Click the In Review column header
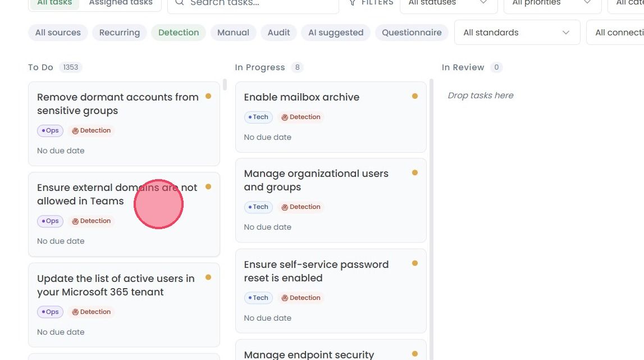This screenshot has width=644, height=360. (x=463, y=67)
